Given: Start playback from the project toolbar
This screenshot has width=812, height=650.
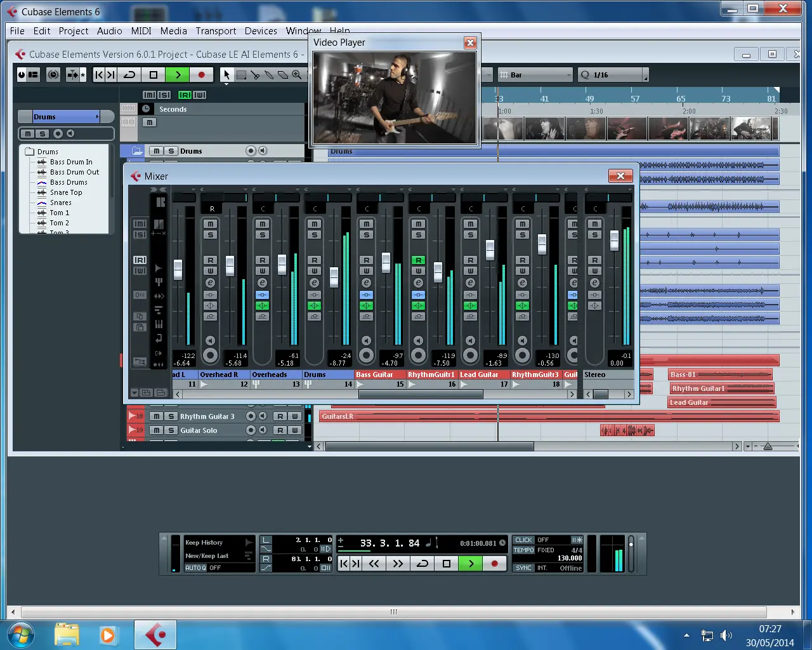Looking at the screenshot, I should point(178,75).
